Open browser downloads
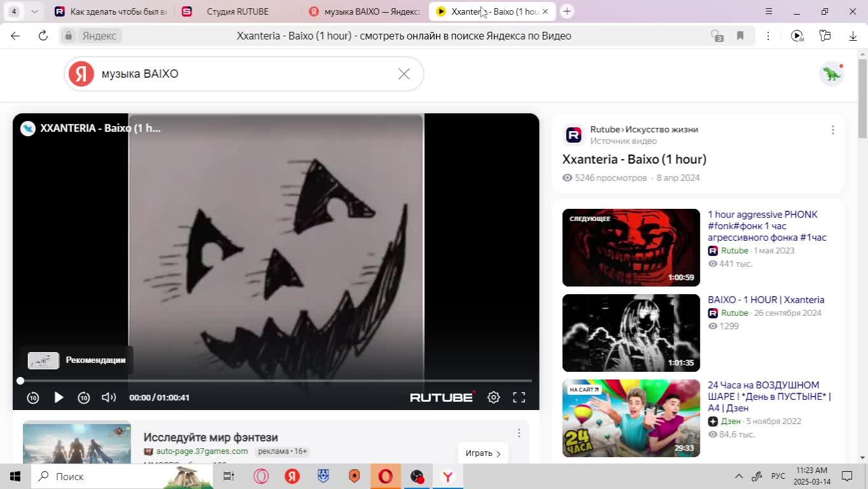The width and height of the screenshot is (868, 489). coord(853,36)
